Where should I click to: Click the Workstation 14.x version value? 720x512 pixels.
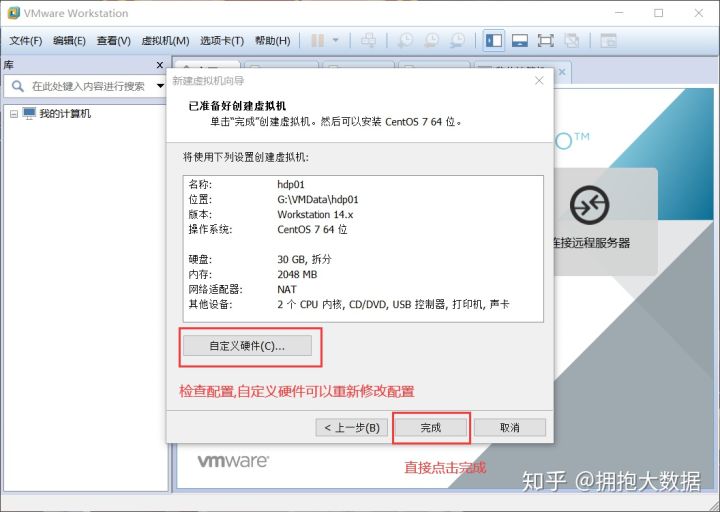[315, 214]
